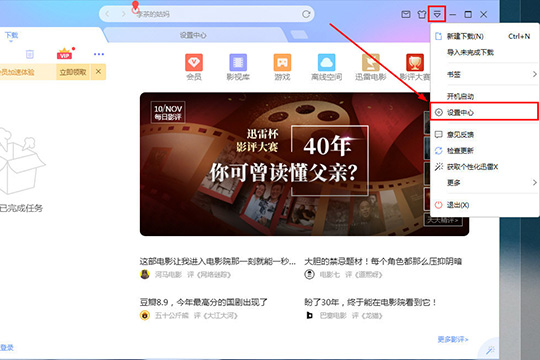Screen dimensions: 540x360
Task: Go back with the address bar back arrow
Action: click(x=107, y=14)
